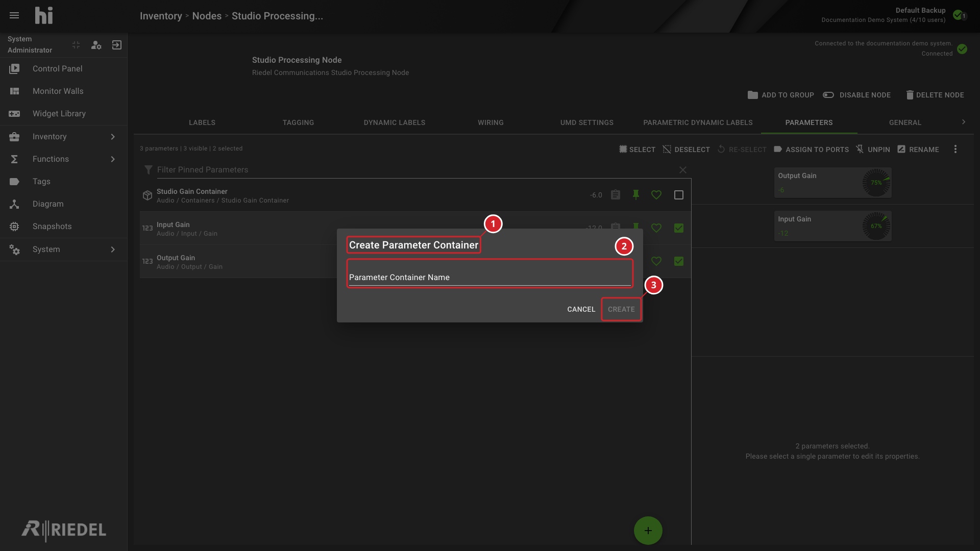
Task: Click the Input Gain 67% dial
Action: [876, 226]
